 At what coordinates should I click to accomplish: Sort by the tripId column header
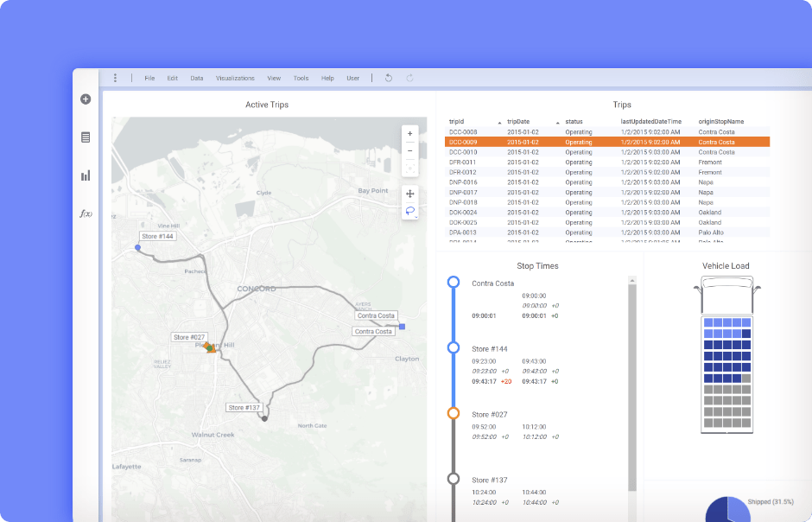[457, 122]
